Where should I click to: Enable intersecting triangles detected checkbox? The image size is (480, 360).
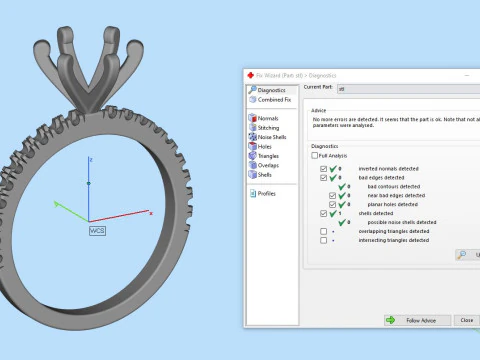pos(323,240)
